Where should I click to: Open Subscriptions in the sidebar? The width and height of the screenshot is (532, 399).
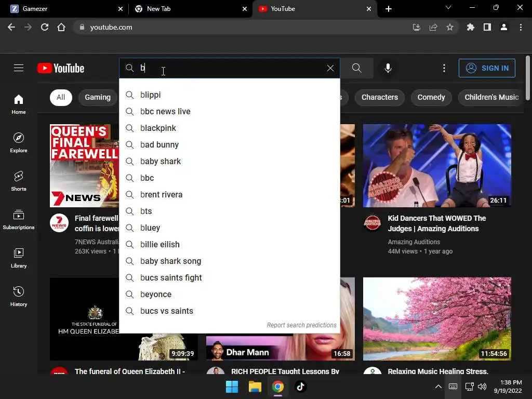click(19, 220)
